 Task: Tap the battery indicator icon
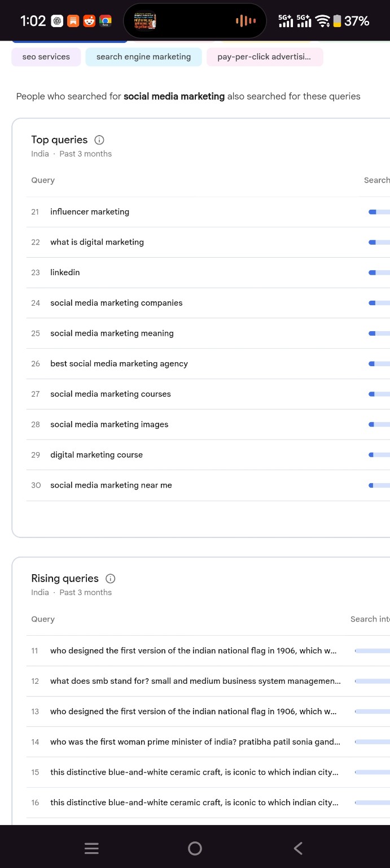pos(337,21)
